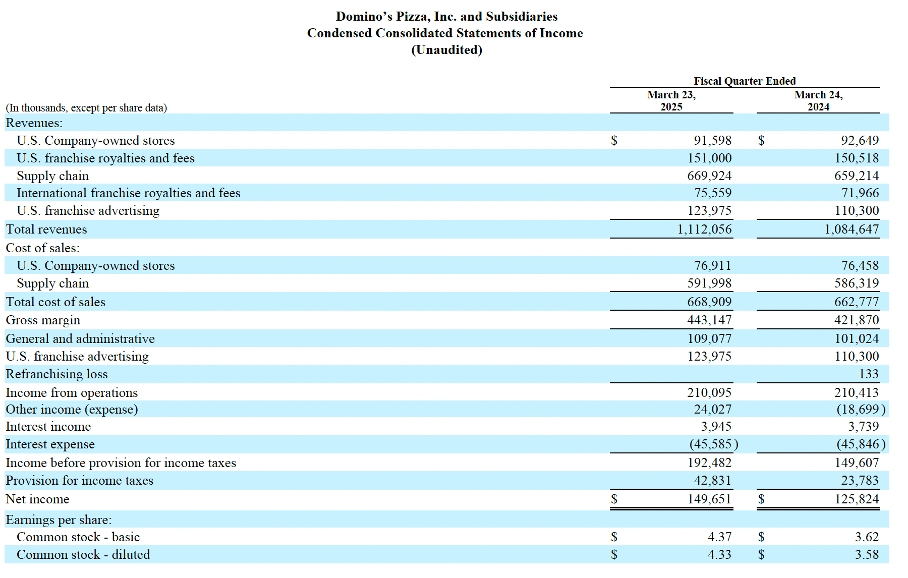Click the value 149,607
The width and height of the screenshot is (908, 578).
coord(856,463)
